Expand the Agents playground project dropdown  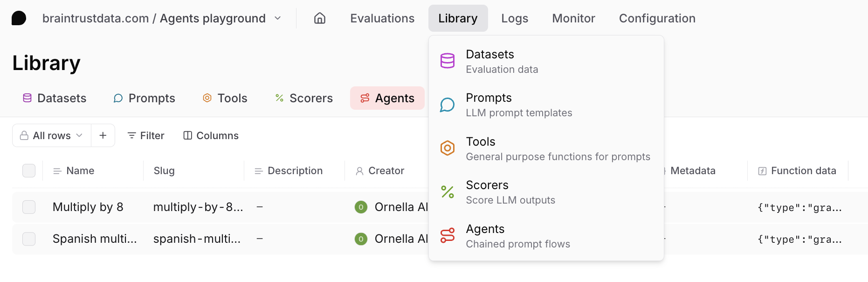277,18
